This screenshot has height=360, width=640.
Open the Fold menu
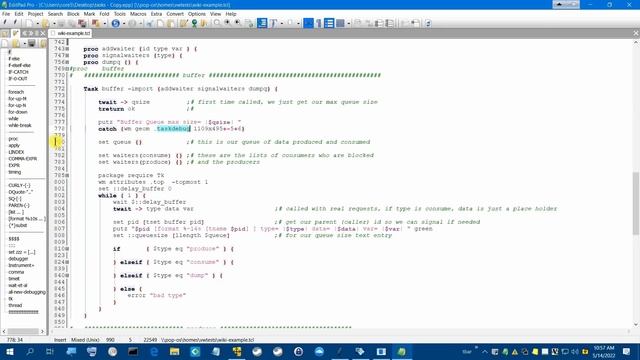[104, 14]
